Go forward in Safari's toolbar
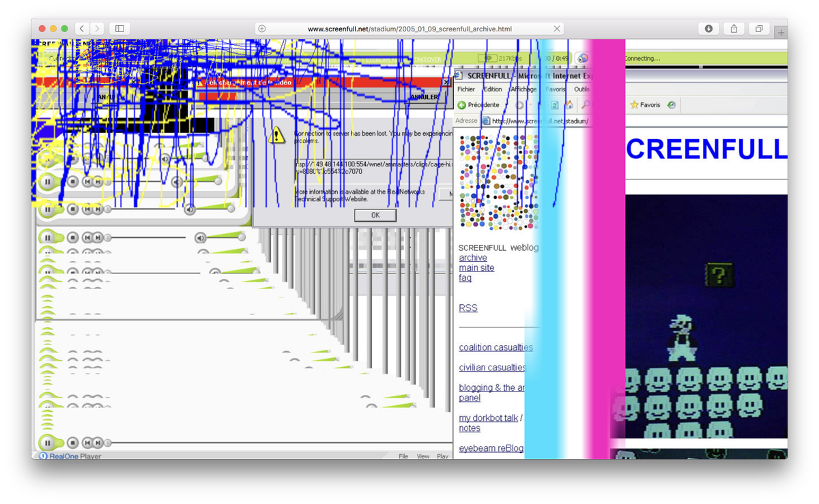Screen dimensions: 819x504 98,29
